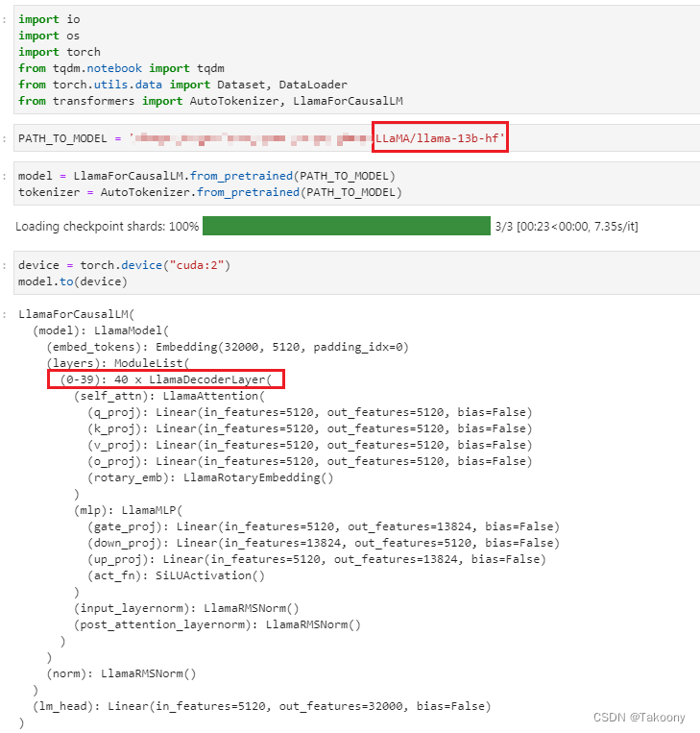Click the line importing AutoTokenizer and LlamaForCausalLM
The image size is (700, 733).
pyautogui.click(x=210, y=101)
